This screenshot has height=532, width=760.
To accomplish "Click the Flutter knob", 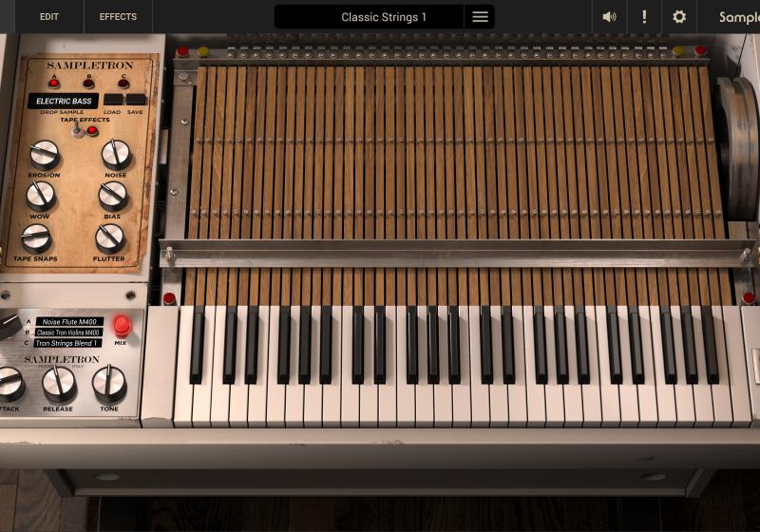I will click(x=109, y=238).
